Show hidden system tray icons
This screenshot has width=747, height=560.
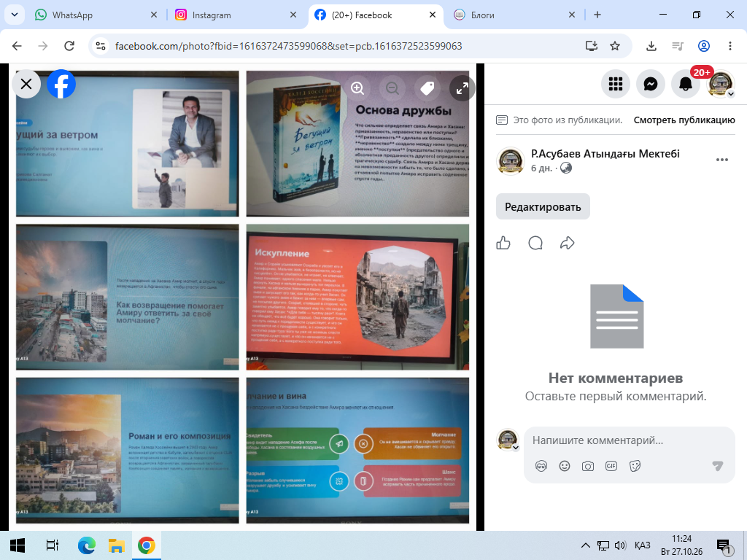tap(586, 545)
